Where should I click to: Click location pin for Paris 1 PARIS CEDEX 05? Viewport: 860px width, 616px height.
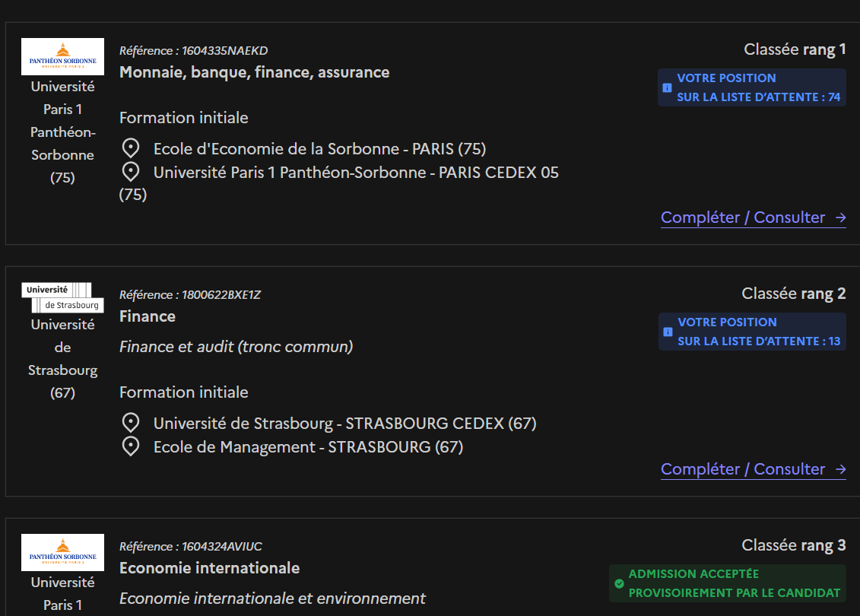(x=131, y=173)
